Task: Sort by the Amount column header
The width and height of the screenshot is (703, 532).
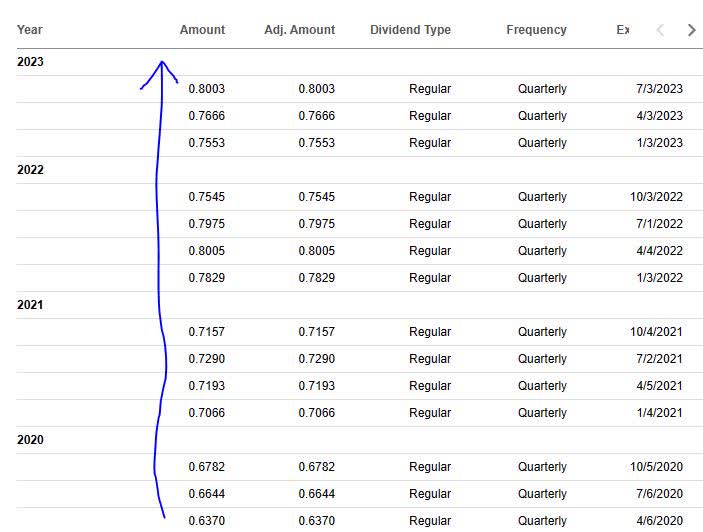Action: 202,30
